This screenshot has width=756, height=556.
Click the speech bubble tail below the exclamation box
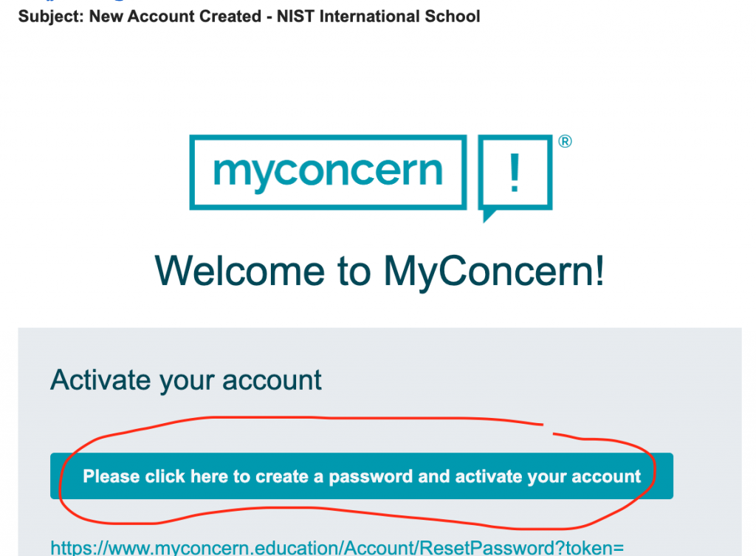pos(487,216)
